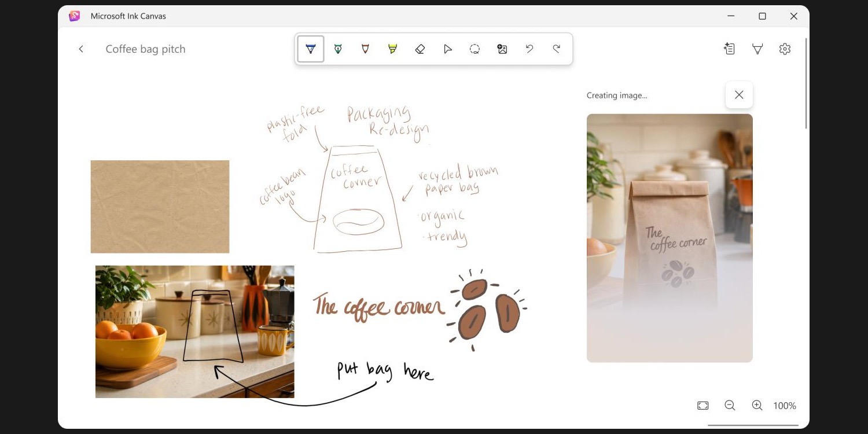
Task: Click the "Creating image..." status text
Action: pos(617,95)
